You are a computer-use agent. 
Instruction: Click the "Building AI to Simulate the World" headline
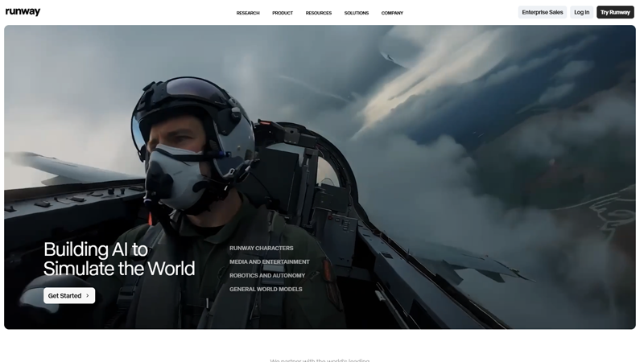click(119, 259)
